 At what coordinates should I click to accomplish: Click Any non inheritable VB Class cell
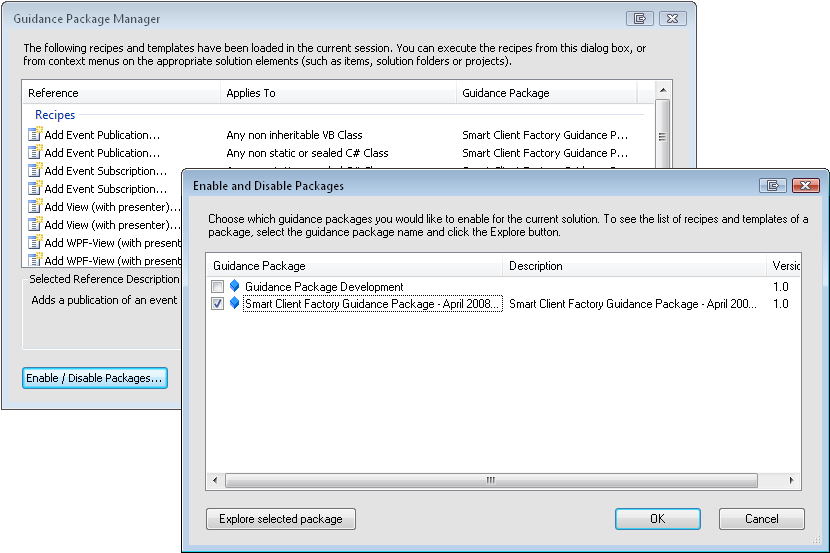tap(294, 135)
